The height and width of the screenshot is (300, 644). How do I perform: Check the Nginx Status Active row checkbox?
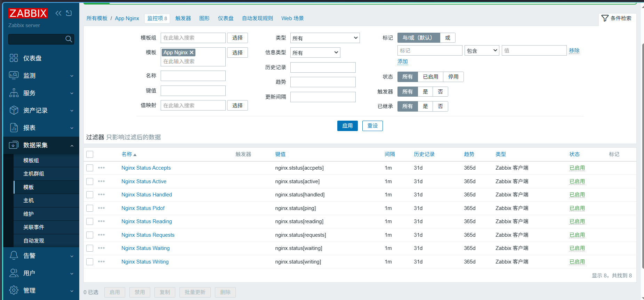click(90, 181)
